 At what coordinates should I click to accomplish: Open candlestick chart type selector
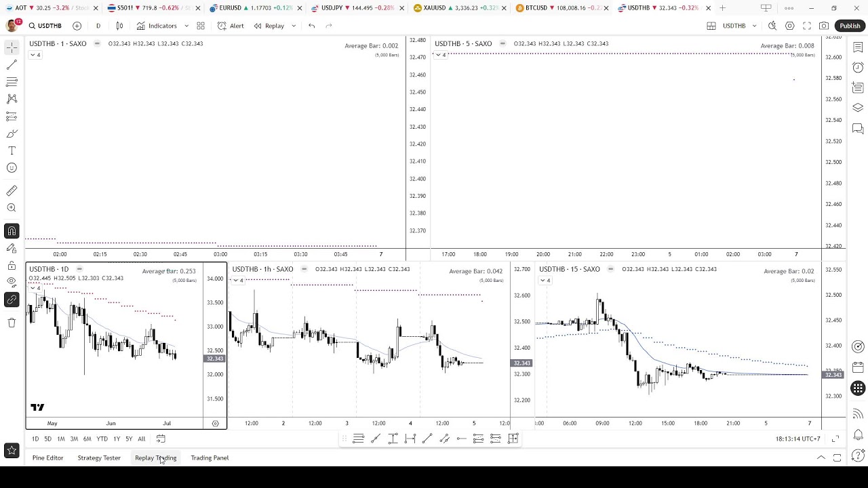click(119, 26)
